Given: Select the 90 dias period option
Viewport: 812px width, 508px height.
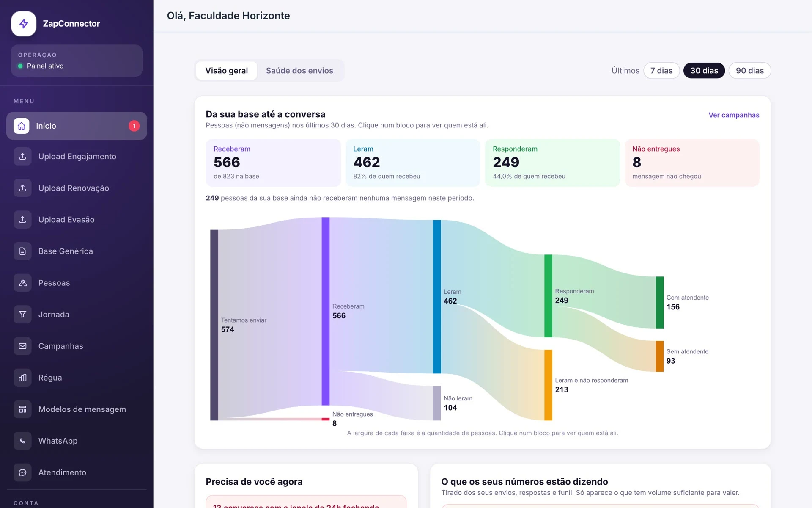Looking at the screenshot, I should [x=750, y=71].
